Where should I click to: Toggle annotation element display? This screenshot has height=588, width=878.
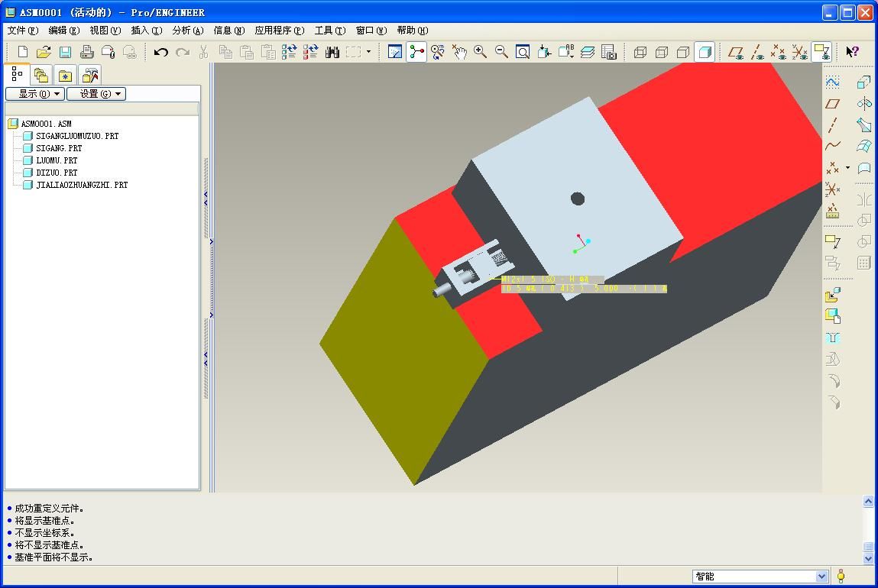coord(821,52)
